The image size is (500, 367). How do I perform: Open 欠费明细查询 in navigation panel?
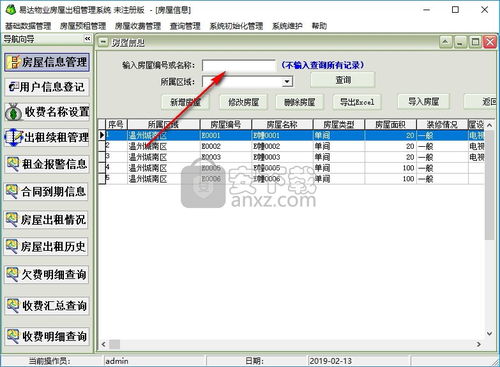tap(47, 275)
